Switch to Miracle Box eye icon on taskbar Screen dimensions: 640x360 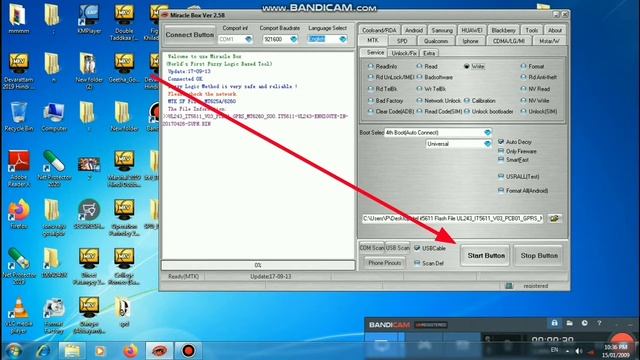(159, 351)
